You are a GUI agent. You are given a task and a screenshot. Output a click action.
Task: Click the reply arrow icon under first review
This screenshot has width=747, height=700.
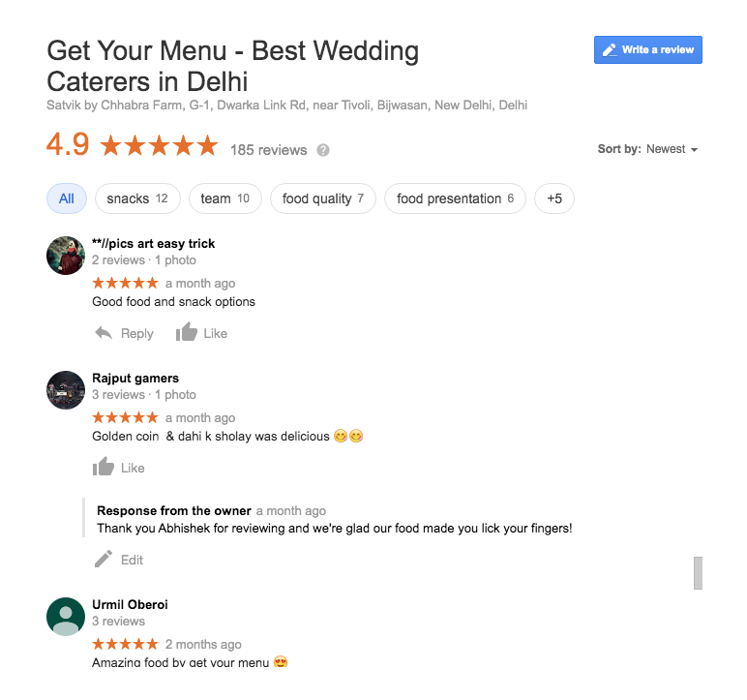tap(104, 333)
